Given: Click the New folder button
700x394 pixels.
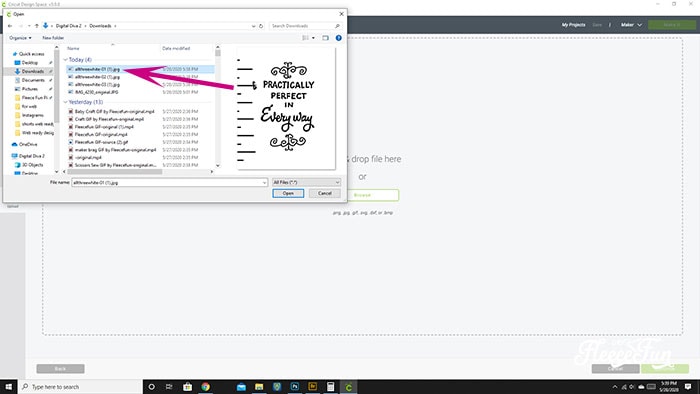Looking at the screenshot, I should click(53, 38).
